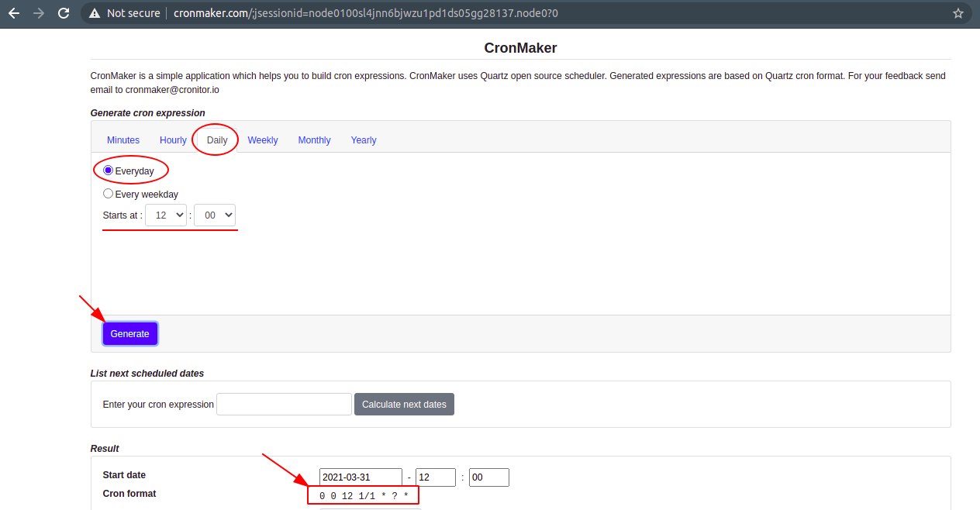This screenshot has width=980, height=510.
Task: Select the Daily tab
Action: tap(217, 140)
